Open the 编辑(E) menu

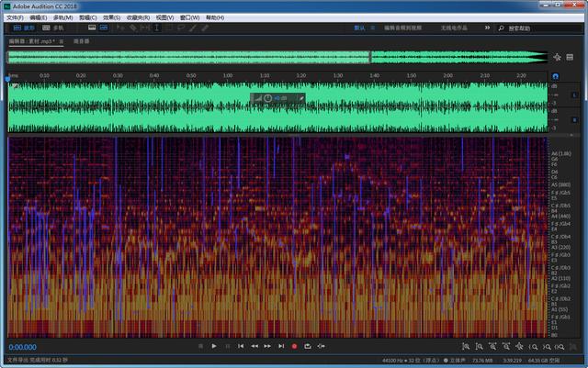click(x=39, y=17)
